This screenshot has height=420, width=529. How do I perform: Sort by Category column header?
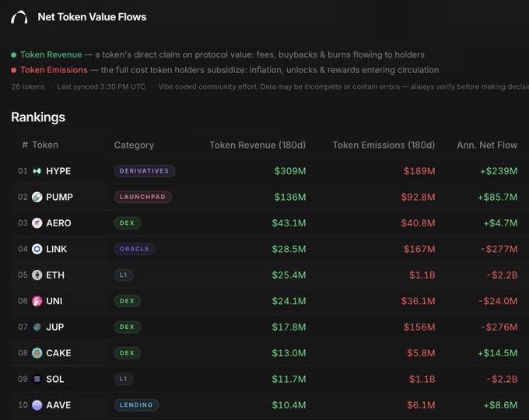pos(134,145)
